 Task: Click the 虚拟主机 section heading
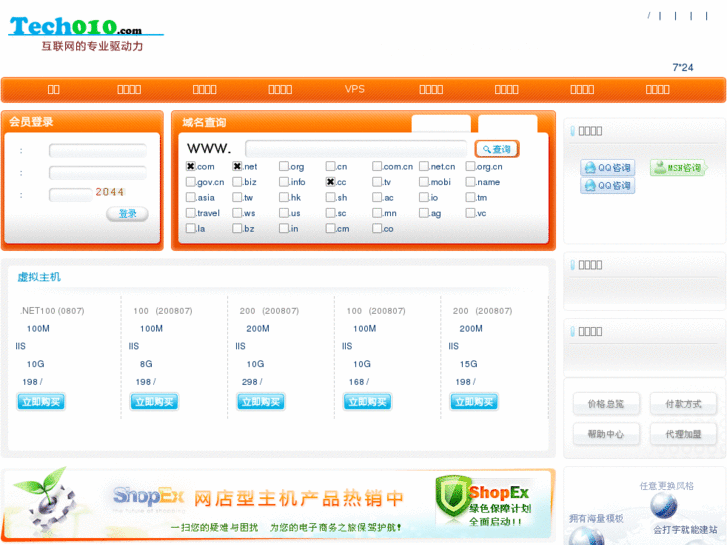click(39, 277)
